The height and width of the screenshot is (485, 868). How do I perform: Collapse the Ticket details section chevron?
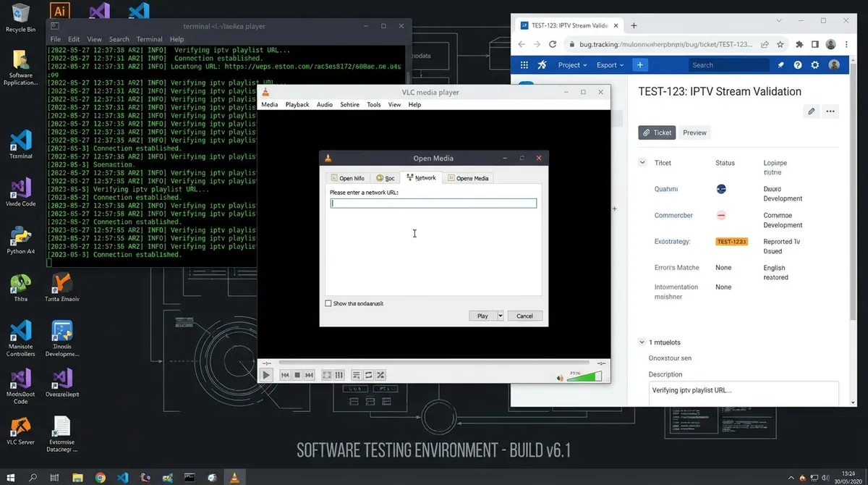(x=642, y=163)
